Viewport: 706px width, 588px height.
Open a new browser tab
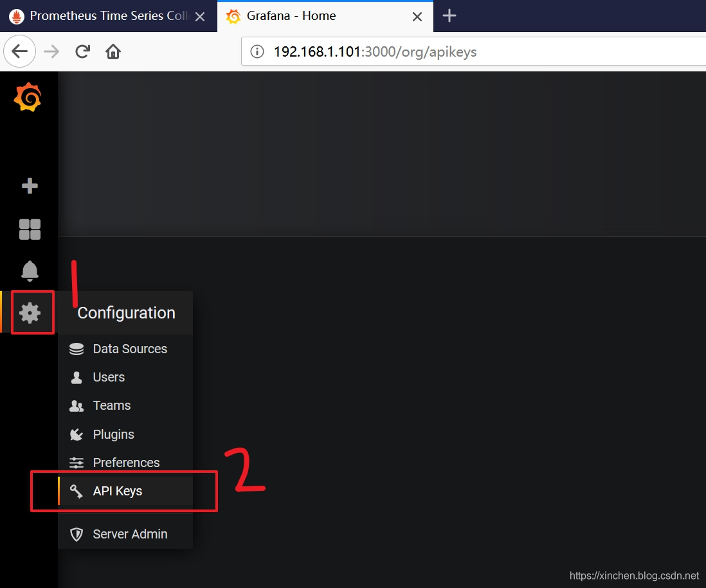(x=449, y=16)
